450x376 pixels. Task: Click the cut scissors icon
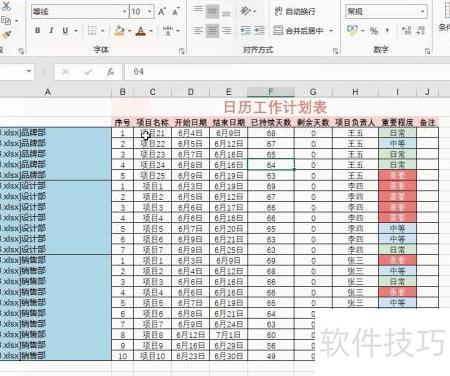pos(6,5)
